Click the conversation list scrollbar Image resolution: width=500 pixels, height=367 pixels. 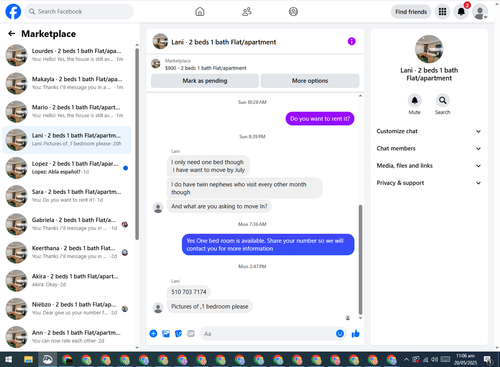point(137,143)
